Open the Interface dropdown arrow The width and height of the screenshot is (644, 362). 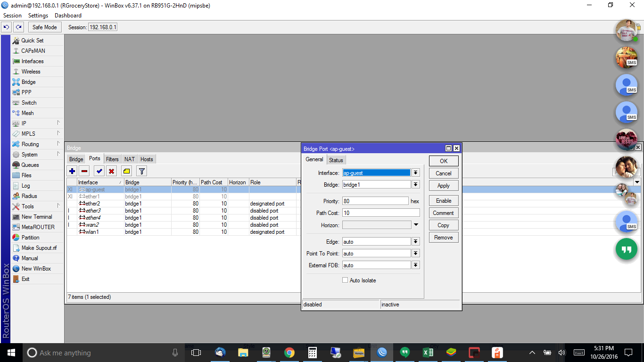coord(415,173)
